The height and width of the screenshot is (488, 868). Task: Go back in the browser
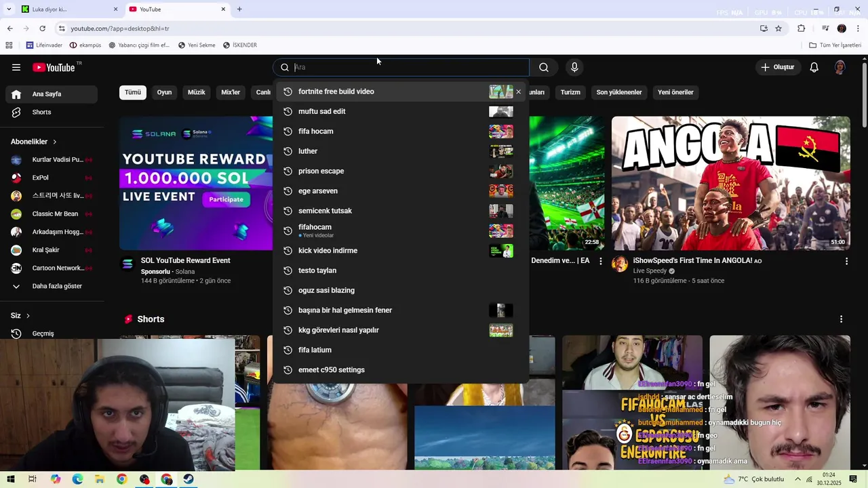click(9, 28)
